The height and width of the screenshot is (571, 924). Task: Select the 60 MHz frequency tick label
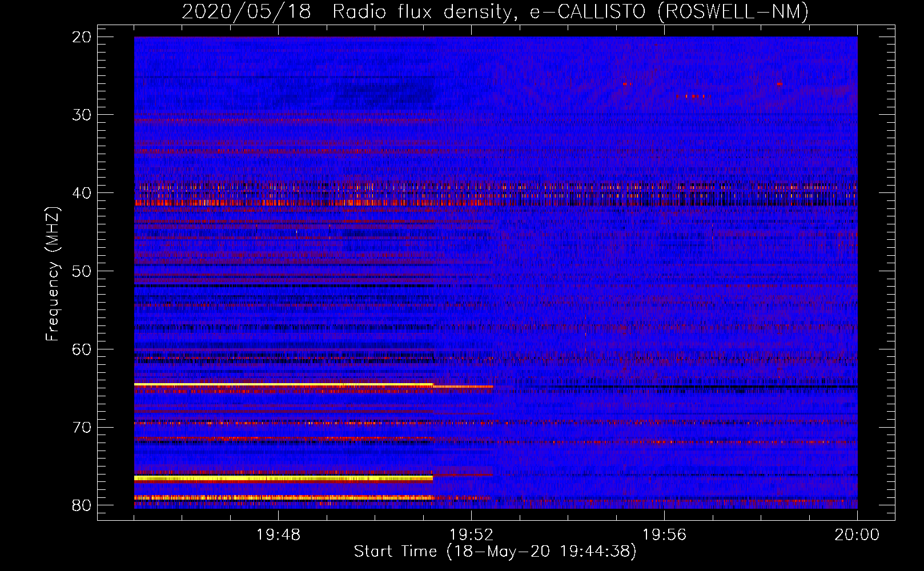(82, 349)
